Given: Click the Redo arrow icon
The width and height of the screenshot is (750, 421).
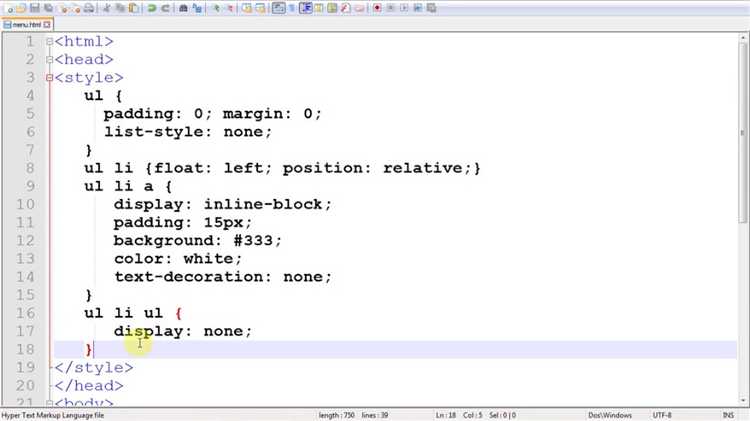Looking at the screenshot, I should pyautogui.click(x=165, y=8).
